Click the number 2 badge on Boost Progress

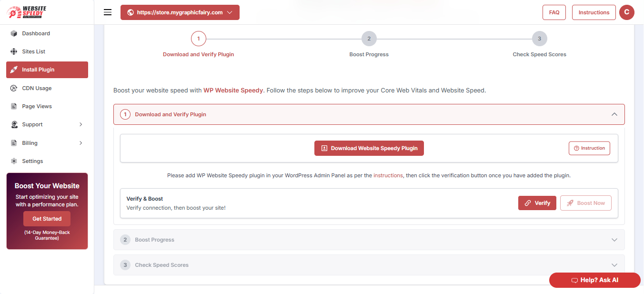pos(125,240)
